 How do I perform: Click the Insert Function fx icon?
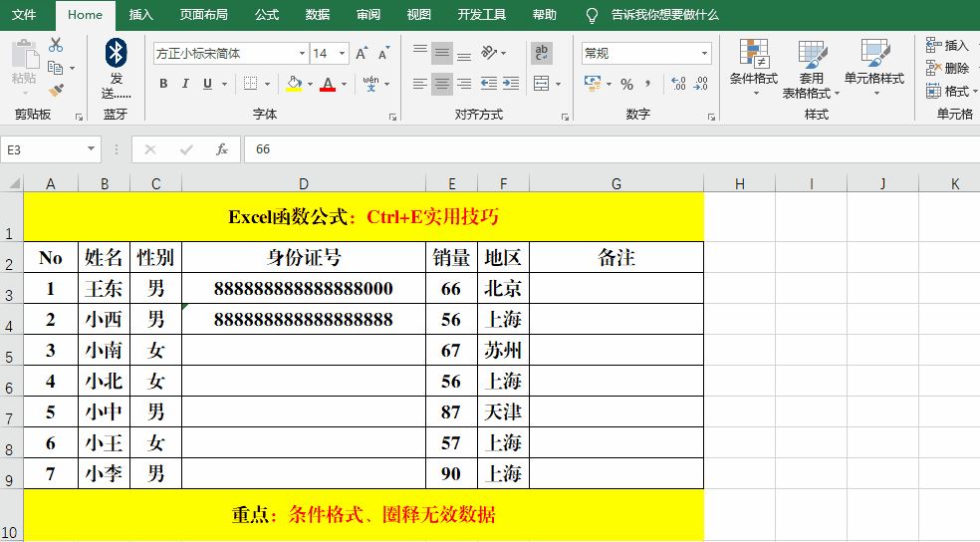pyautogui.click(x=222, y=149)
